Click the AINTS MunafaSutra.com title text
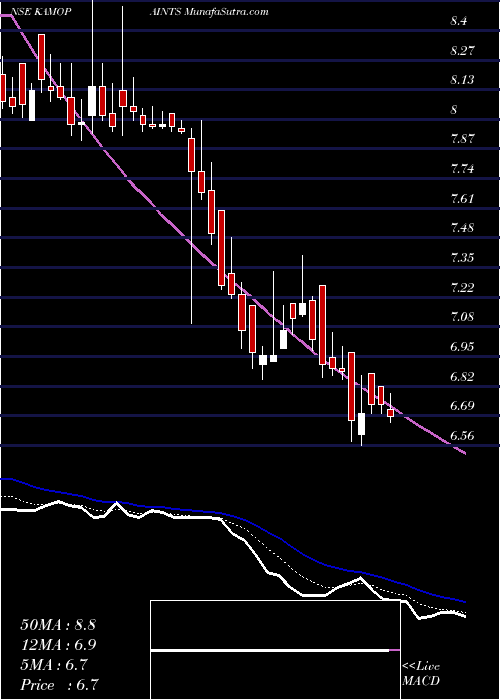Image resolution: width=500 pixels, height=700 pixels. (x=209, y=12)
